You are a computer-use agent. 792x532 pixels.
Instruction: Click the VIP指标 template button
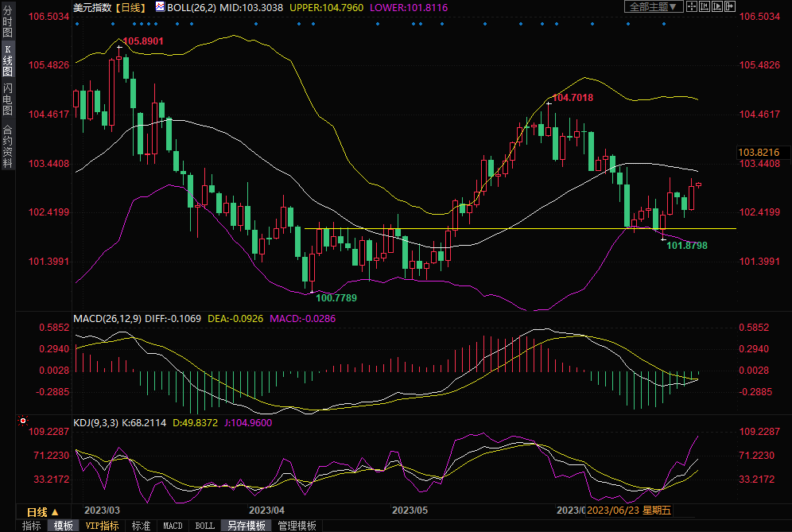[102, 526]
